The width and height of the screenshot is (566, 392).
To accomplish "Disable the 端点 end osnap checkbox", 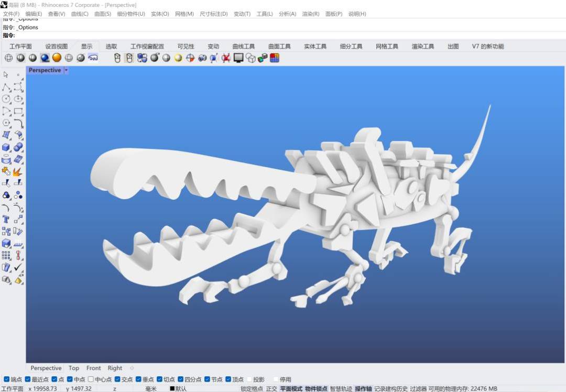I will coord(7,379).
